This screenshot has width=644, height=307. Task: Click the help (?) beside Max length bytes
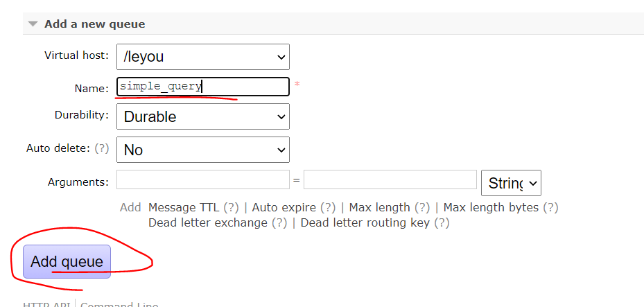click(x=550, y=207)
